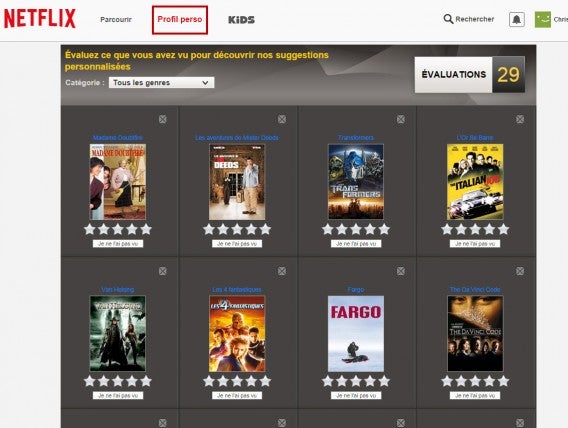This screenshot has height=428, width=568.
Task: Mark Da Vinci Code 'Je ne l'ai pas vu'
Action: click(x=475, y=395)
